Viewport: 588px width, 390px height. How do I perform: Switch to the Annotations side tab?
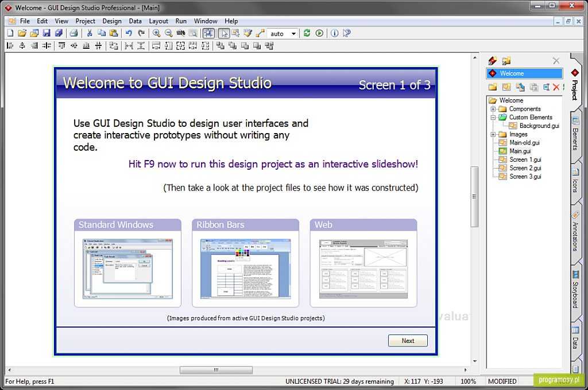pos(575,232)
